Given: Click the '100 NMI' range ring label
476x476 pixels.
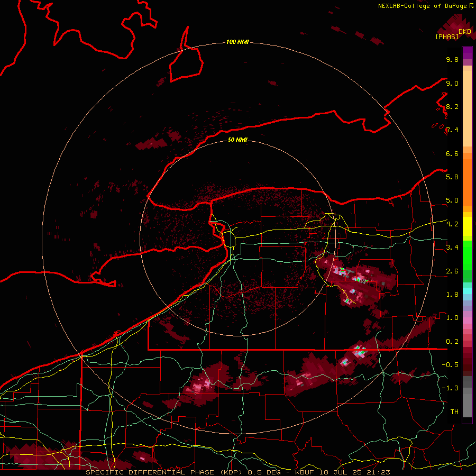Looking at the screenshot, I should tap(237, 42).
